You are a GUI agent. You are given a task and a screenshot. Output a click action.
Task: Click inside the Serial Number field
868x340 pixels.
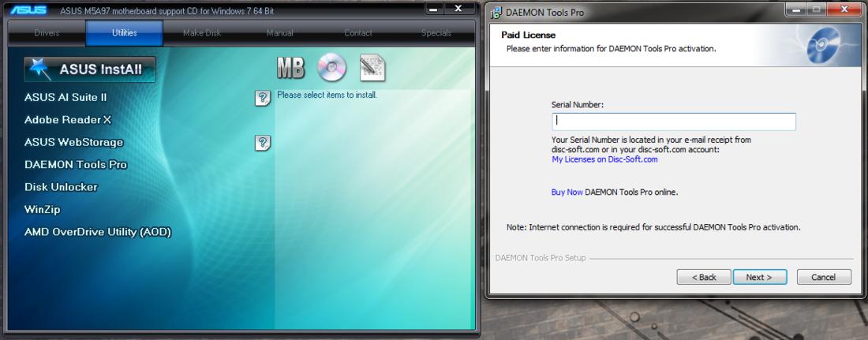(x=673, y=121)
